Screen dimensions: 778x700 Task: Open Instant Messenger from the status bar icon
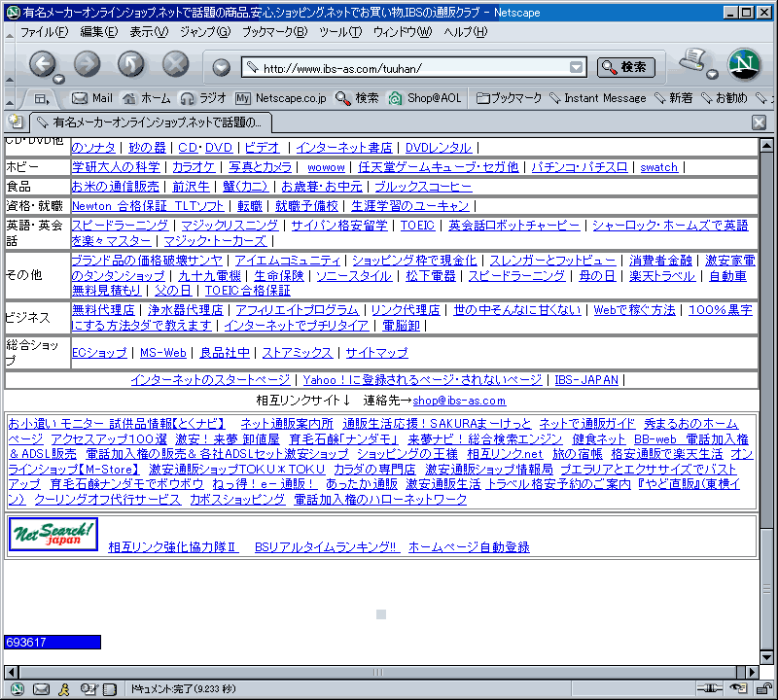(64, 688)
